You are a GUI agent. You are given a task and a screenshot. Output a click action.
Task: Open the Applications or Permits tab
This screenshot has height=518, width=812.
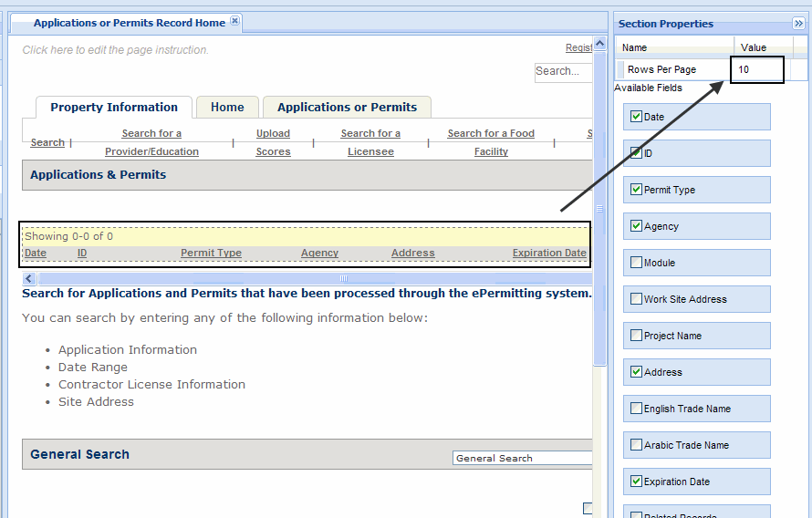[x=347, y=108]
